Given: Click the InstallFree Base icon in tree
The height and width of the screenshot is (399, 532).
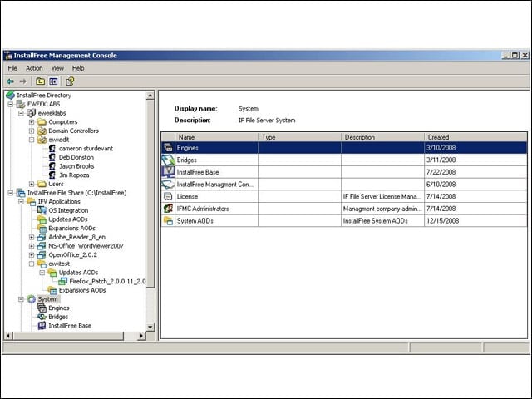Looking at the screenshot, I should tap(42, 326).
